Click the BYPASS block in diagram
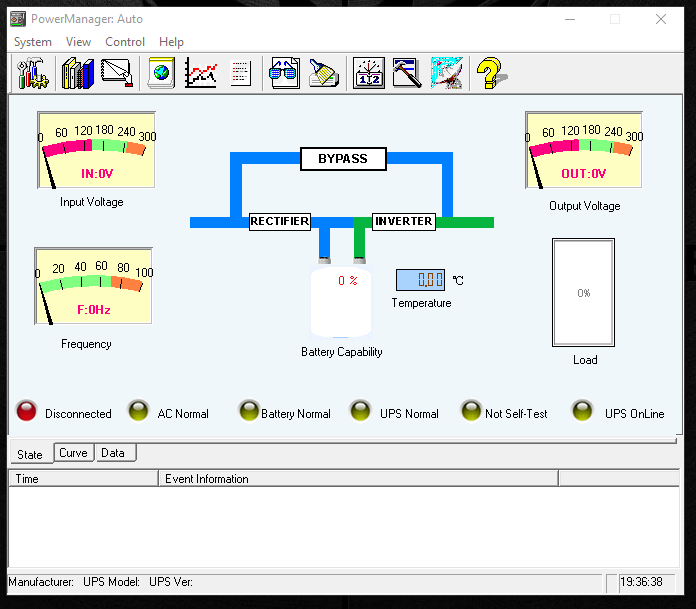This screenshot has height=609, width=696. 343,159
